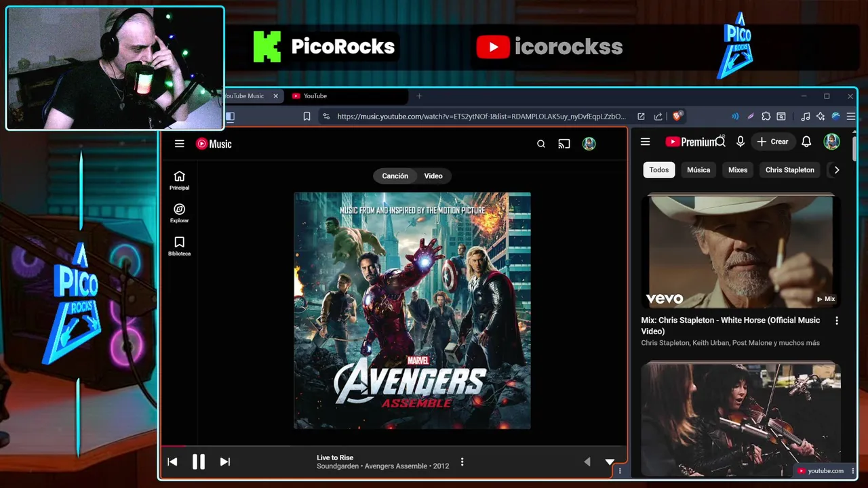Click the Crear button on YouTube
Image resolution: width=868 pixels, height=488 pixels.
tap(772, 142)
